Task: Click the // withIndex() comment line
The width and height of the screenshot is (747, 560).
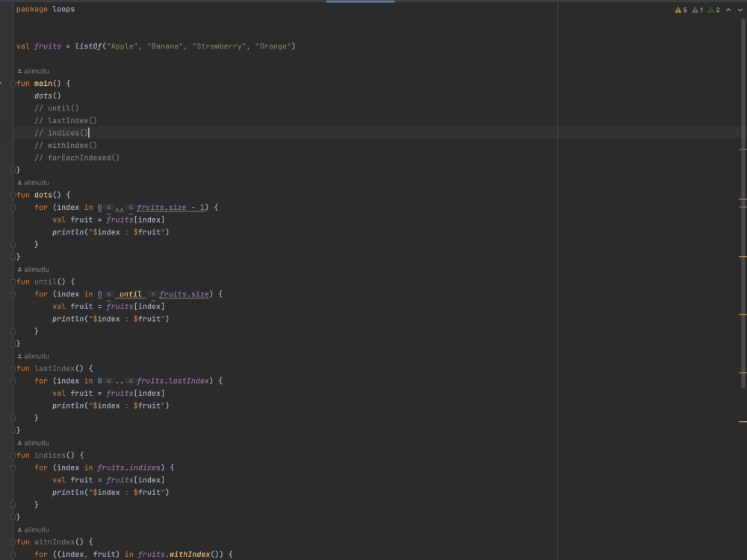Action: [x=66, y=146]
